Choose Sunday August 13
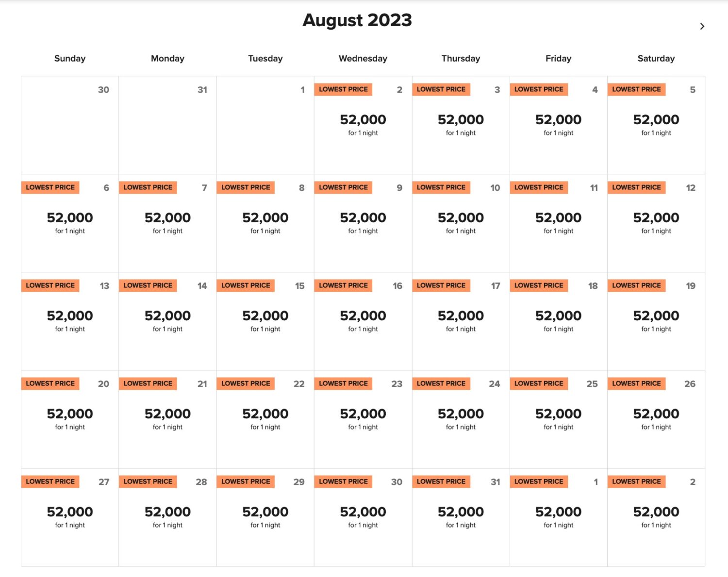The image size is (728, 577). coord(70,321)
